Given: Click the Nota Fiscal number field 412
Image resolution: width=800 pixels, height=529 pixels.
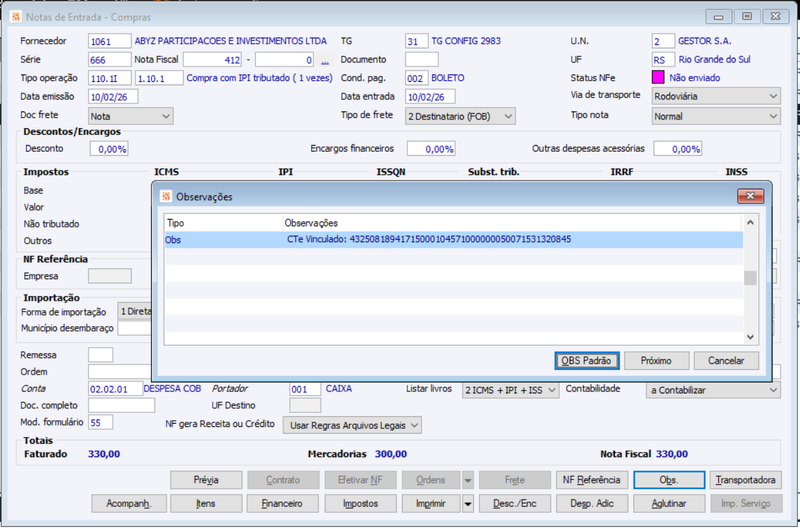Looking at the screenshot, I should pos(212,60).
